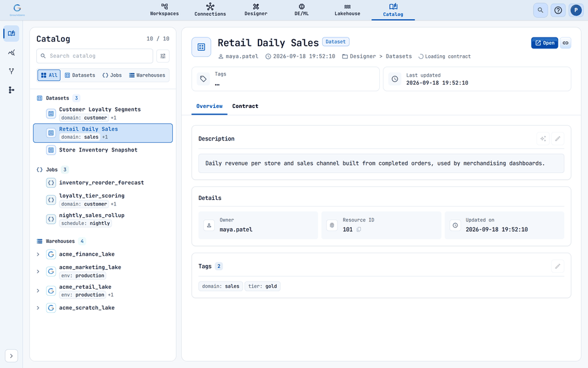Expand the left sidebar with chevron

[x=11, y=356]
